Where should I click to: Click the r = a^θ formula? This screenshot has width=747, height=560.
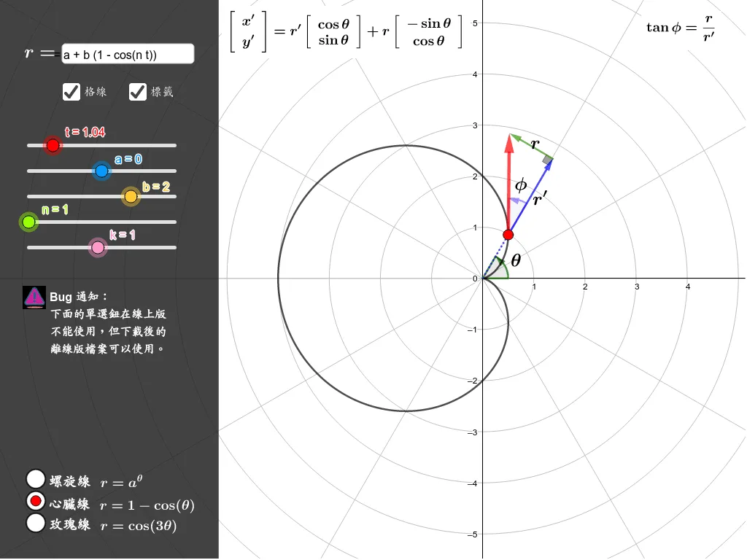click(x=122, y=482)
